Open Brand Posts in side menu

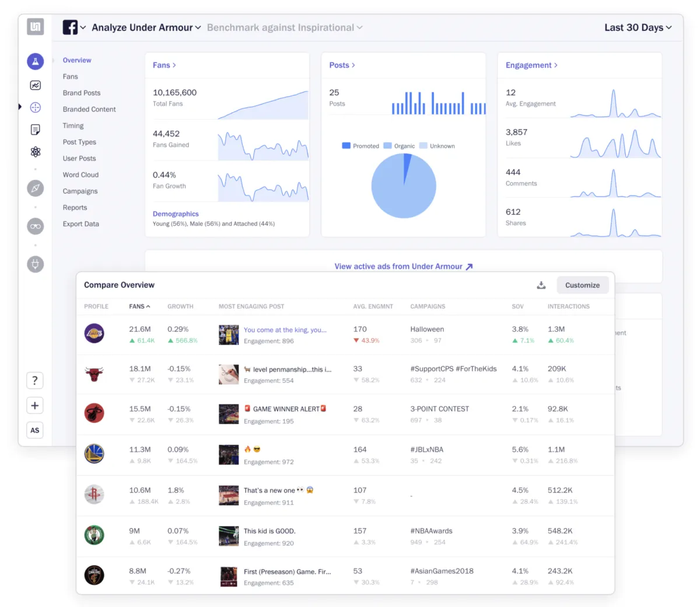(x=82, y=93)
